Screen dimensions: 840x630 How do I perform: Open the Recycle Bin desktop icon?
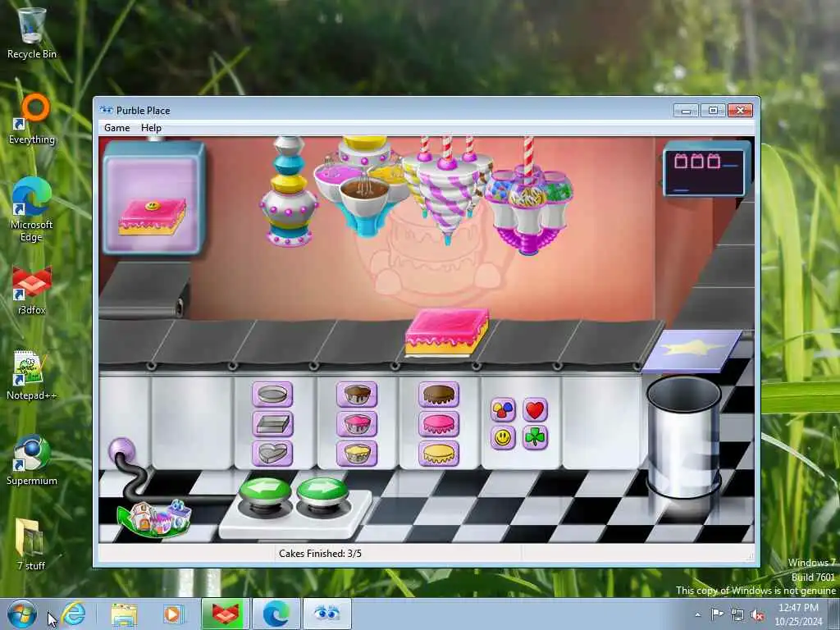click(x=32, y=34)
